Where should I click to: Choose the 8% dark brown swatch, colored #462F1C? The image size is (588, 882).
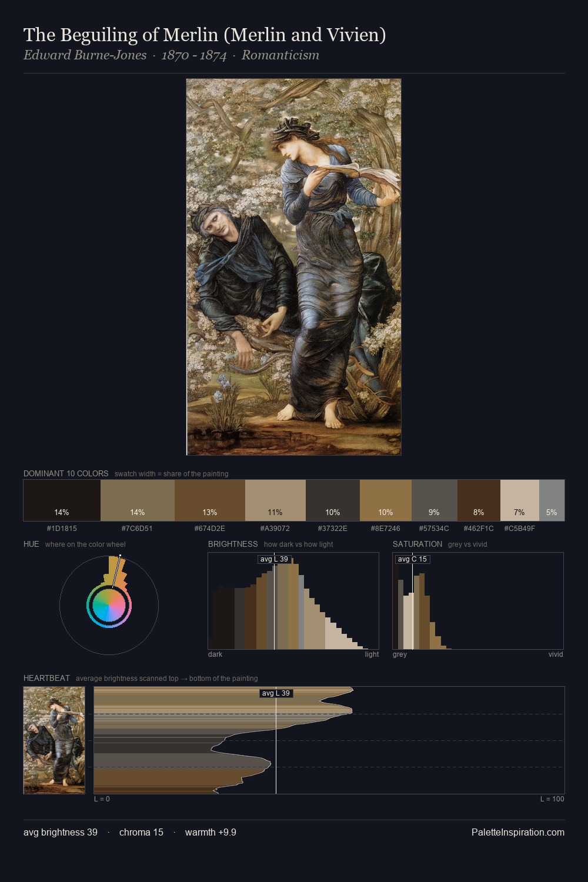pos(479,500)
